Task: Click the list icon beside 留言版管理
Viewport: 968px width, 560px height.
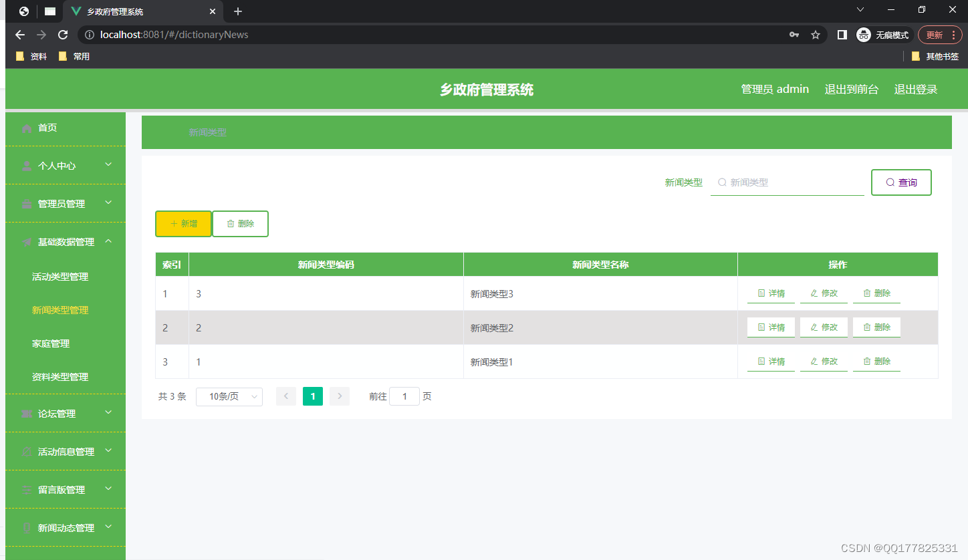Action: pyautogui.click(x=27, y=490)
